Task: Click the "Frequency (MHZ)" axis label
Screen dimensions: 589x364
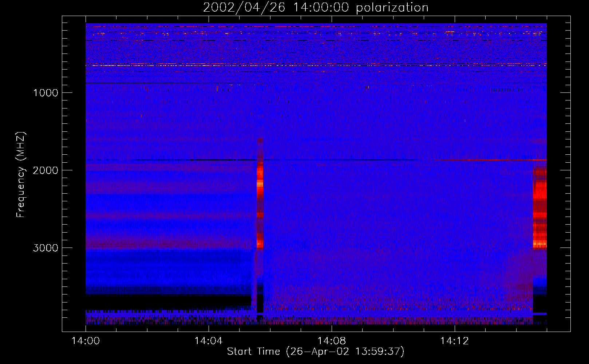Action: coord(21,175)
